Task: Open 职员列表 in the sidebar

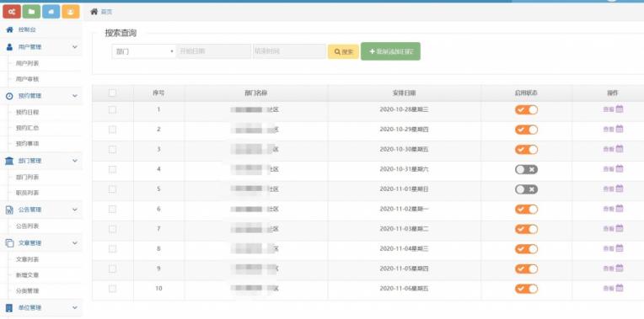Action: point(28,193)
